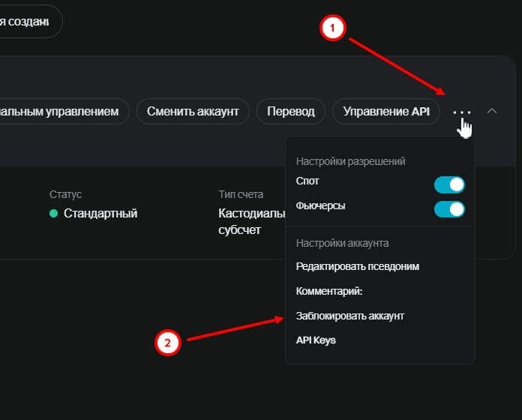Image resolution: width=522 pixels, height=420 pixels.
Task: Collapse the account card with the chevron
Action: 492,111
